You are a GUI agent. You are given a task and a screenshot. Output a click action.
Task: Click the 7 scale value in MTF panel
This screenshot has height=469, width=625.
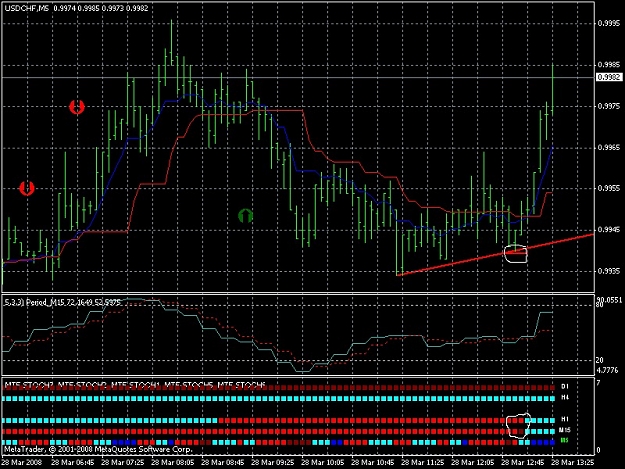(598, 383)
